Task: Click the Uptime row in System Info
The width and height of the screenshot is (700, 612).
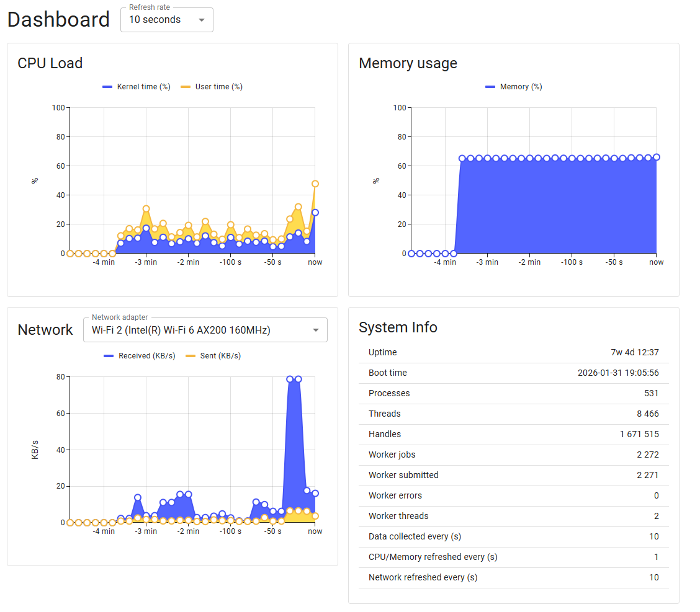Action: click(513, 352)
